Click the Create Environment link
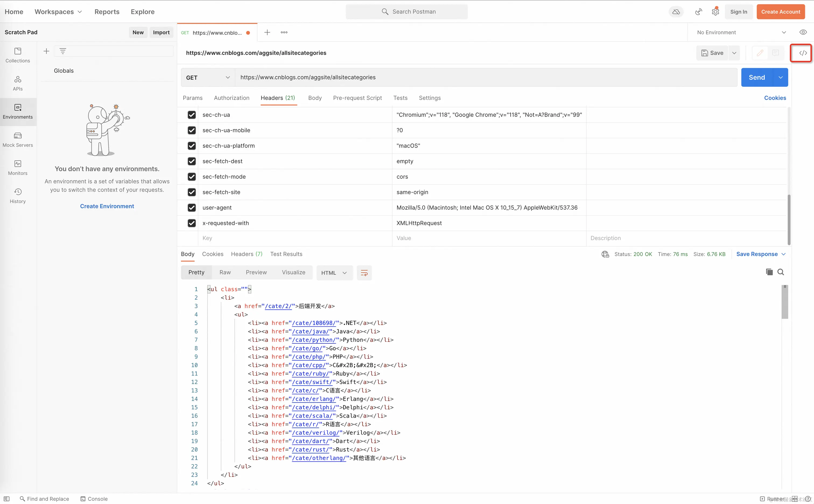Screen dimensions: 814x504 [107, 206]
